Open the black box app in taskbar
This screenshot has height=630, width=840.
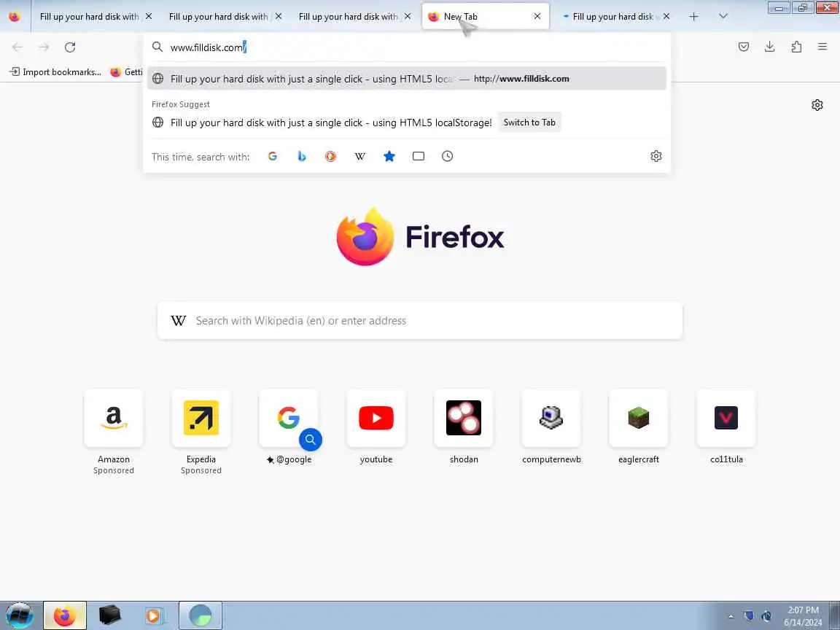tap(110, 615)
